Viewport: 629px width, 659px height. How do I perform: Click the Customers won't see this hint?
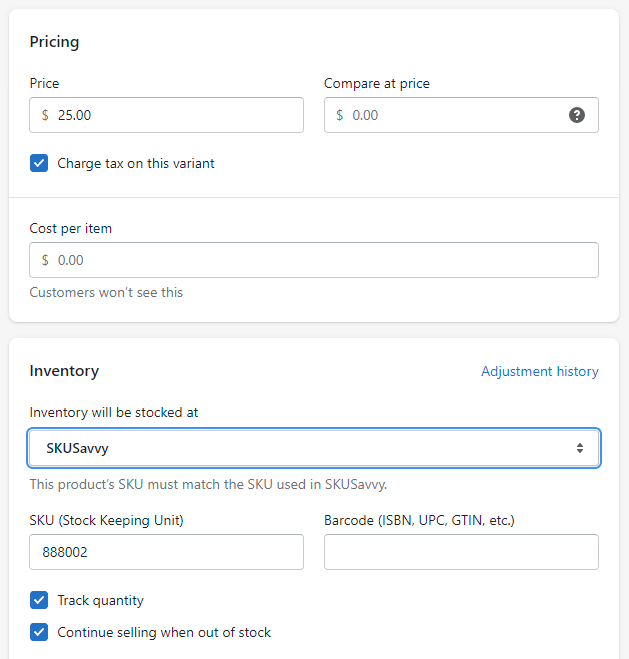[x=106, y=293]
